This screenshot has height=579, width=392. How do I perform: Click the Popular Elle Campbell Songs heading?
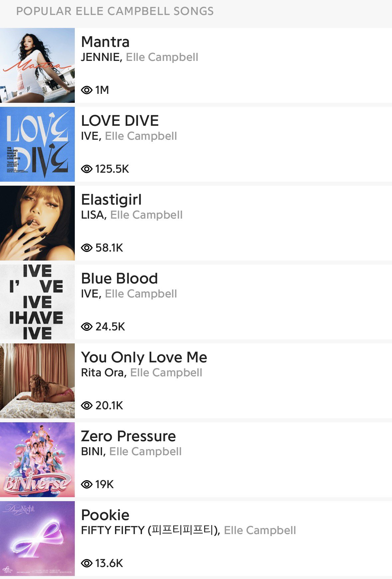coord(115,11)
